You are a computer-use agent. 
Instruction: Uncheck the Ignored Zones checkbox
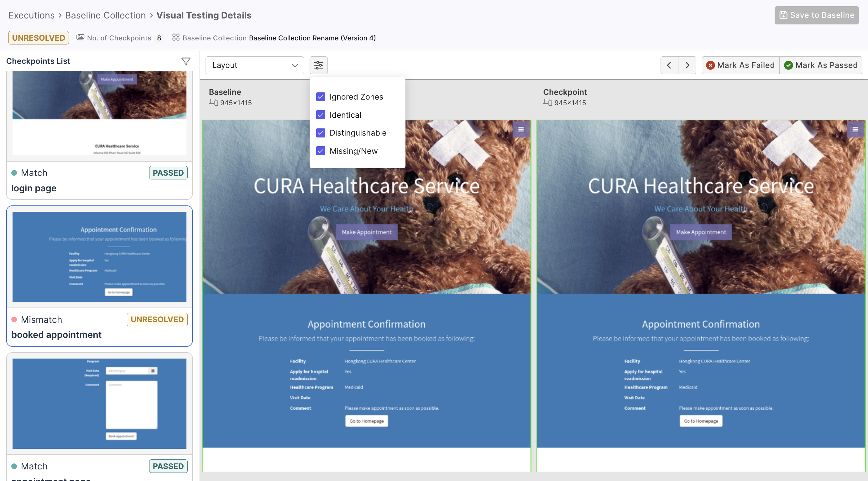tap(321, 97)
